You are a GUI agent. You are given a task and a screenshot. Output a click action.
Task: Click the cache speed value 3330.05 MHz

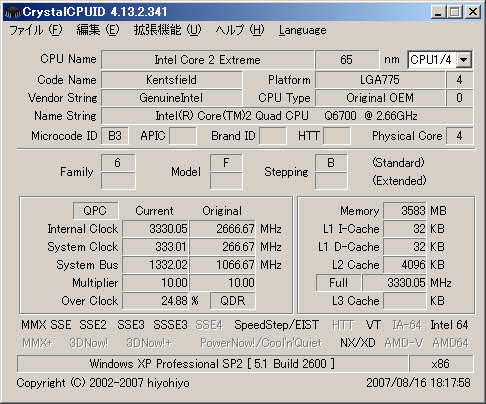(394, 283)
